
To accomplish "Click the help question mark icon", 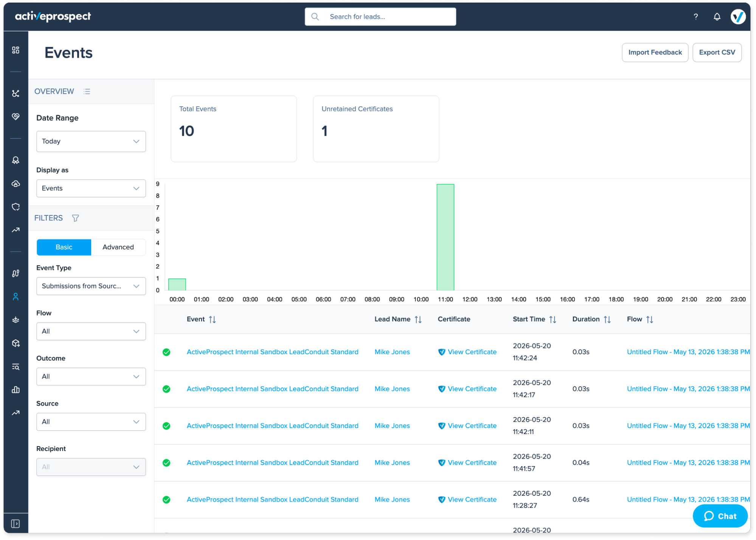I will [695, 17].
